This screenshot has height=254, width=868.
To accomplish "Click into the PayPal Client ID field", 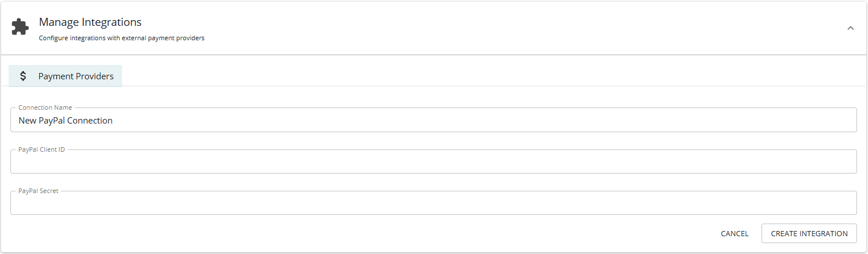I will pos(433,162).
